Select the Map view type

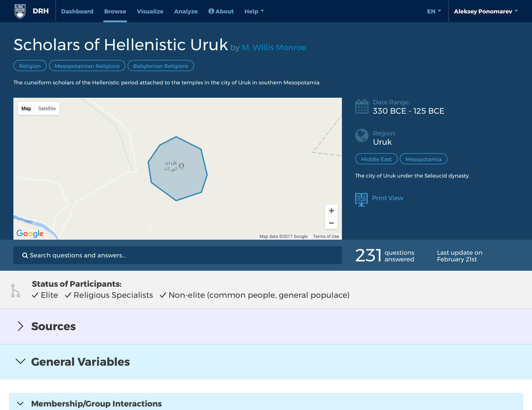click(x=26, y=109)
